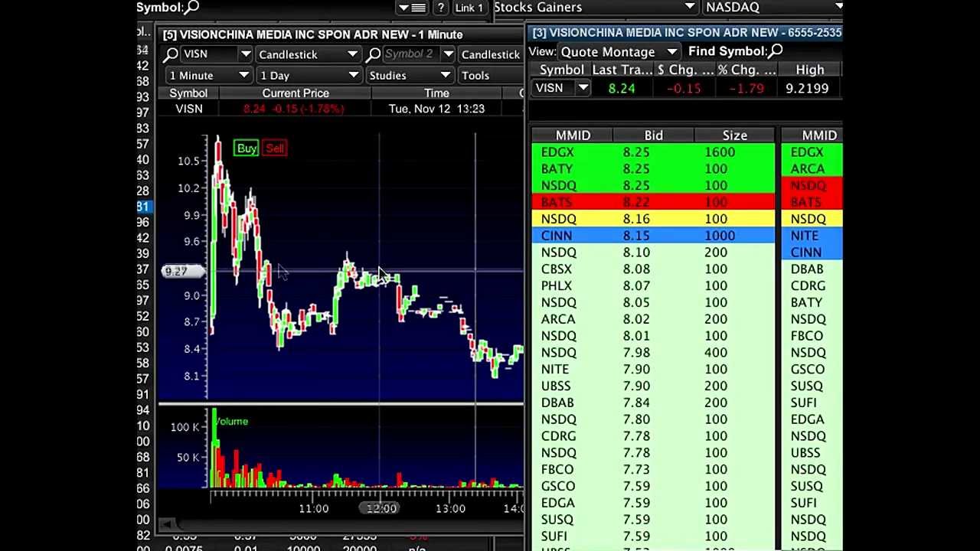Select the ARCA bid row at 8.02
This screenshot has height=551, width=980.
pos(653,319)
